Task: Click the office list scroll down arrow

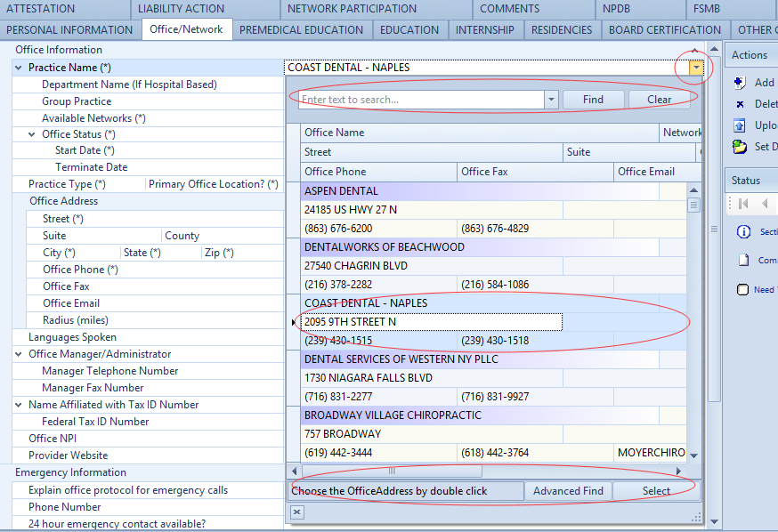Action: (x=693, y=455)
